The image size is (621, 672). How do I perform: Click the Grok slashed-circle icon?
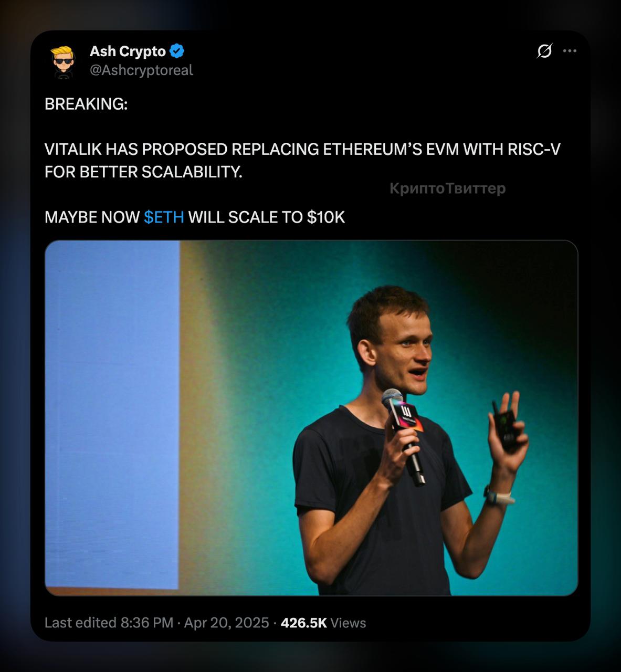click(544, 51)
